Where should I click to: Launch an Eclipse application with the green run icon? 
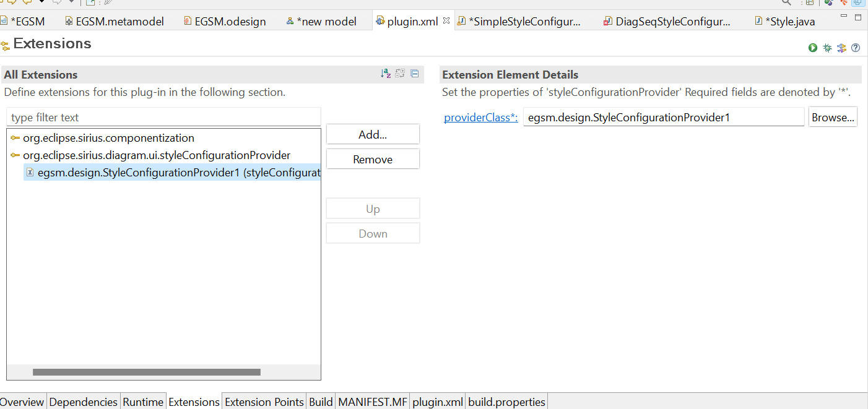(813, 48)
